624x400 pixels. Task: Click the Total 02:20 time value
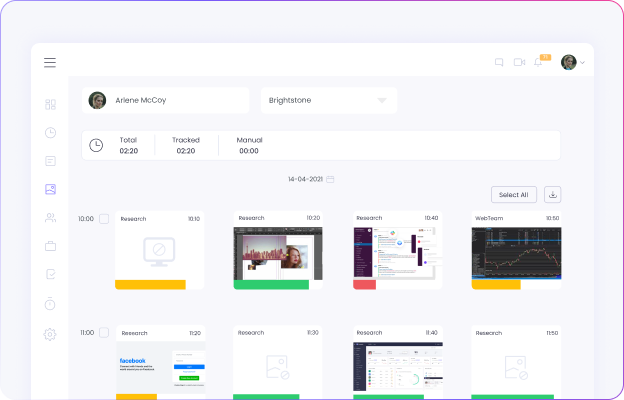pyautogui.click(x=129, y=151)
